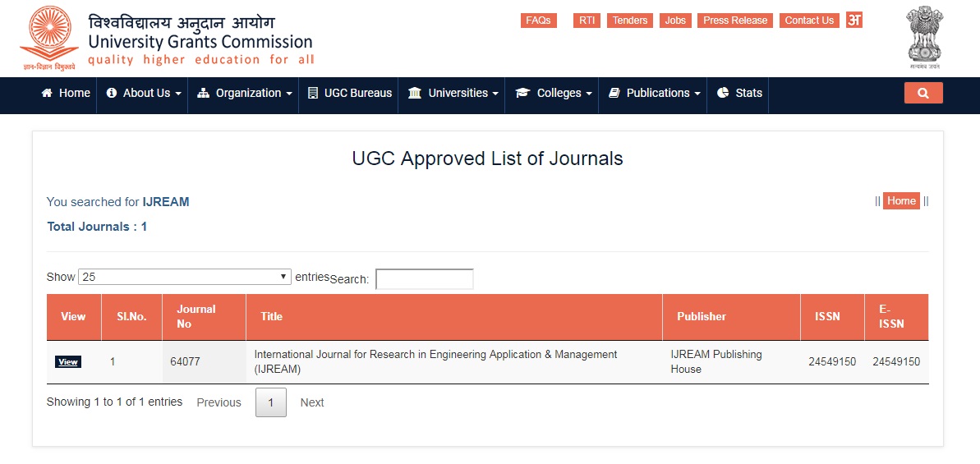The image size is (980, 464).
Task: Open search with the magnifier button
Action: 923,93
